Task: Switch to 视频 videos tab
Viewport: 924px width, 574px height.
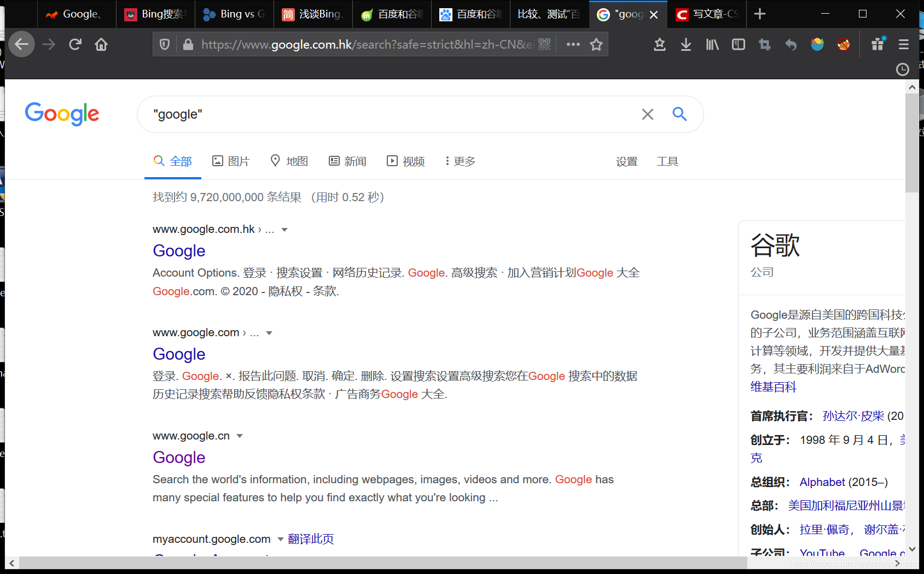Action: coord(406,161)
